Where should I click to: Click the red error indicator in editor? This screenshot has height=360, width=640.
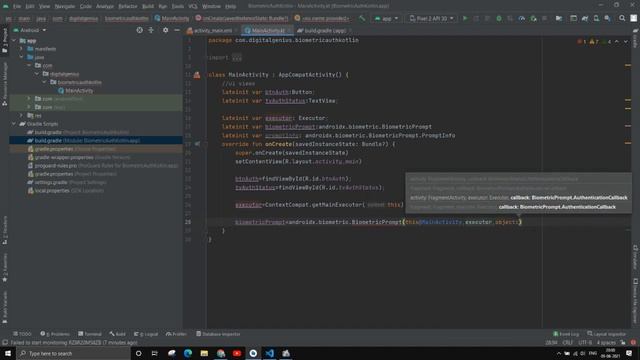(x=581, y=42)
